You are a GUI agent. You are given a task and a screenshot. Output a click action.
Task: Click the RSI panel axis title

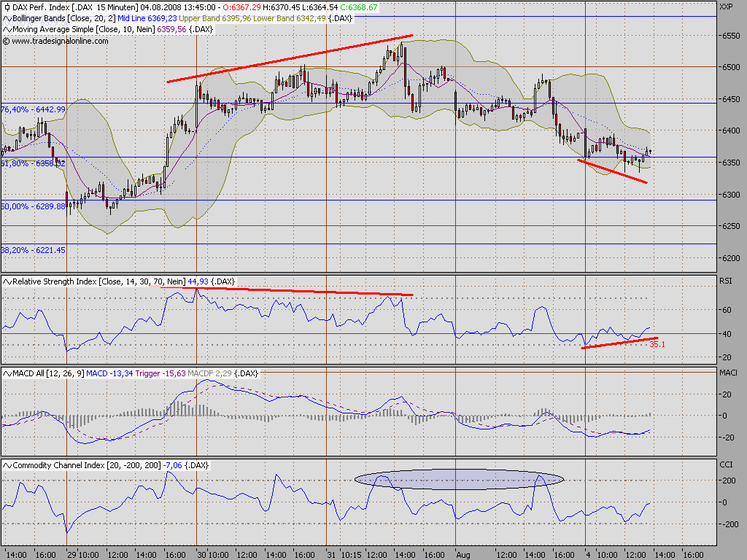point(726,281)
